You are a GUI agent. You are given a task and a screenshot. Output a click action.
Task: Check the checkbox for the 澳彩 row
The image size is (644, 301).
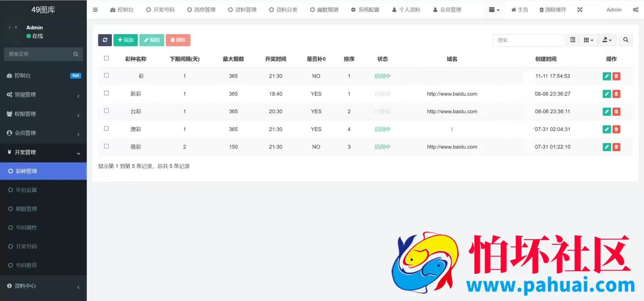click(106, 128)
